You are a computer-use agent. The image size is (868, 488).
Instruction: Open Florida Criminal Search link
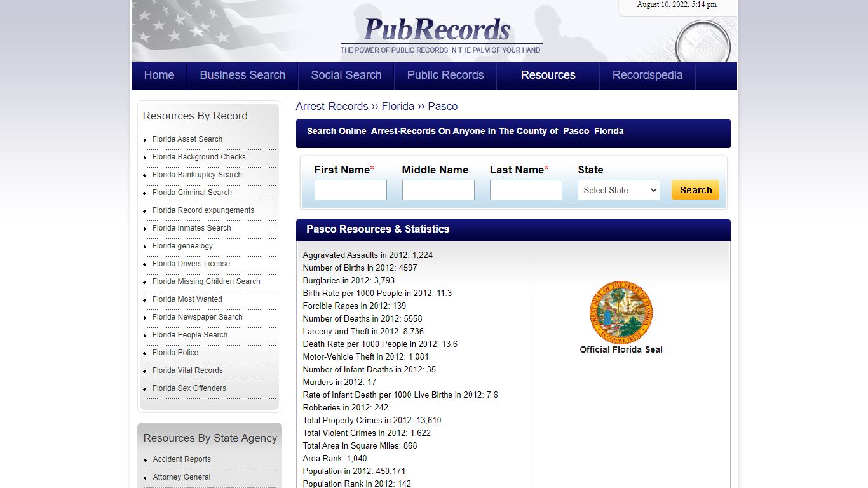point(192,193)
